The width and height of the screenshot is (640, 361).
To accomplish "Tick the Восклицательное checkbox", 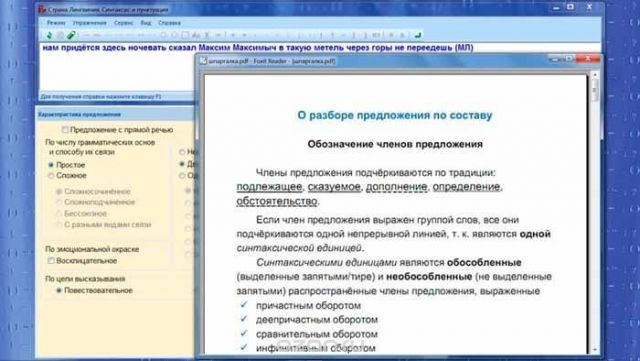I will click(x=51, y=261).
